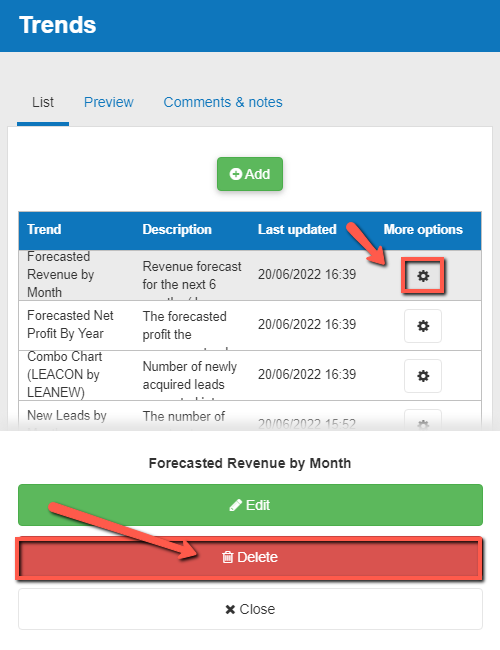Switch to the List tab
The image size is (500, 650).
tap(43, 102)
